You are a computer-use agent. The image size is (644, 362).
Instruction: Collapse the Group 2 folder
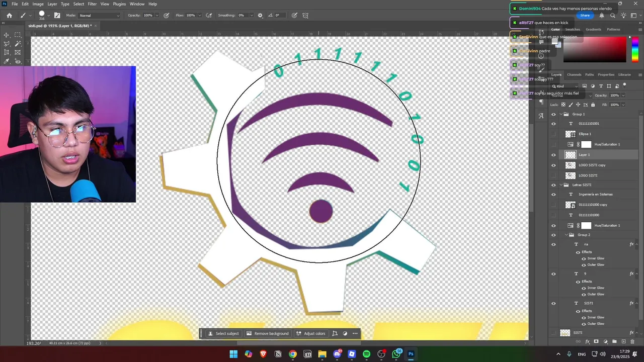pos(566,235)
